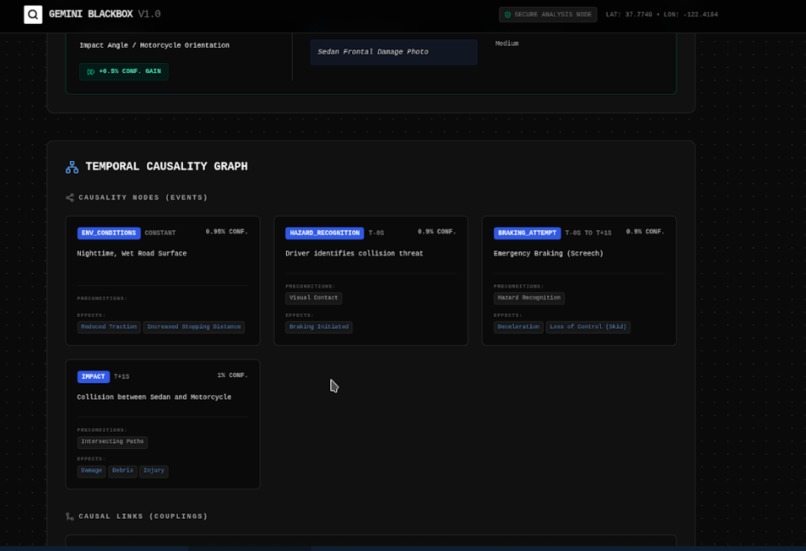Select the ENV_CONDITIONS node tag
This screenshot has width=806, height=551.
pos(108,233)
